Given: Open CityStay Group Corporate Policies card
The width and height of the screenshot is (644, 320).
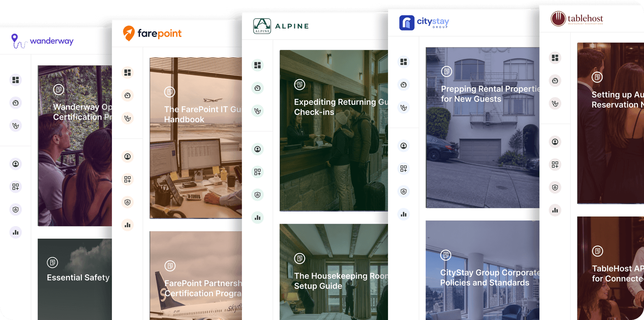Looking at the screenshot, I should (483, 270).
